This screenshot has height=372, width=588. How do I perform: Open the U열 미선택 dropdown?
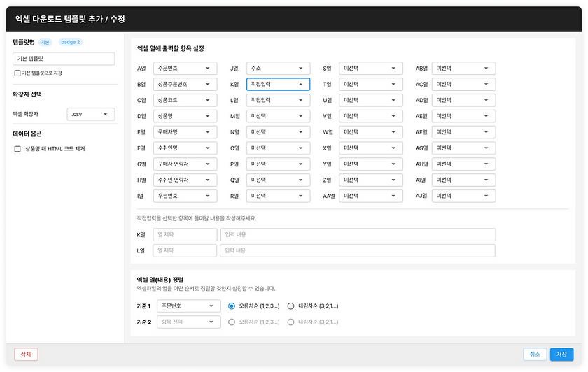[x=371, y=101]
